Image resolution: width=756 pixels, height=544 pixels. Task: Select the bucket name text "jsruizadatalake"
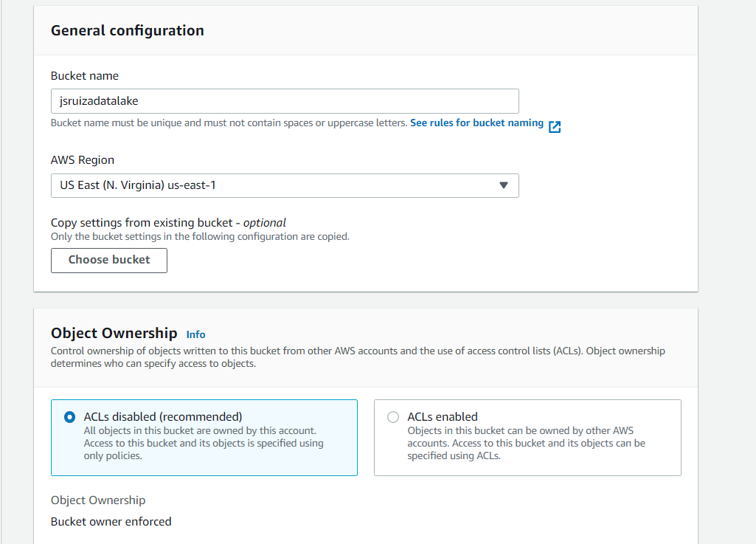pos(97,100)
